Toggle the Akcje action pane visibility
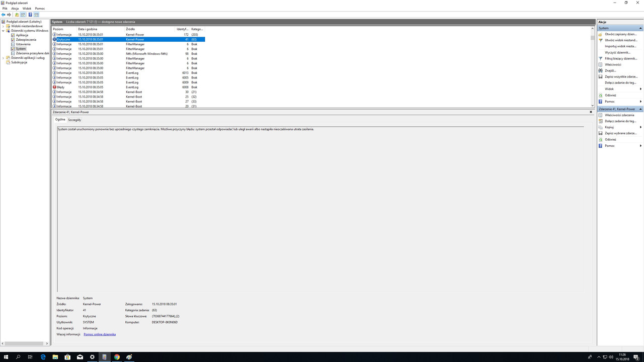Image resolution: width=644 pixels, height=362 pixels. click(x=36, y=14)
